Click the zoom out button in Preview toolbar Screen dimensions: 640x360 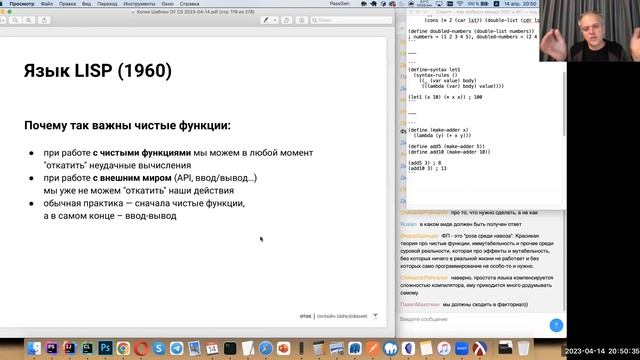point(15,20)
